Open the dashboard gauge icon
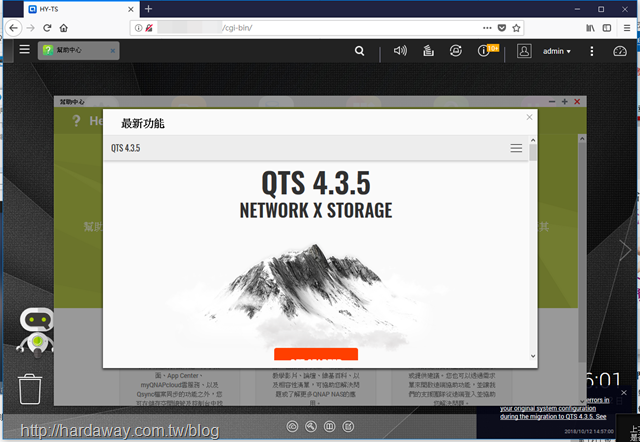 [620, 51]
